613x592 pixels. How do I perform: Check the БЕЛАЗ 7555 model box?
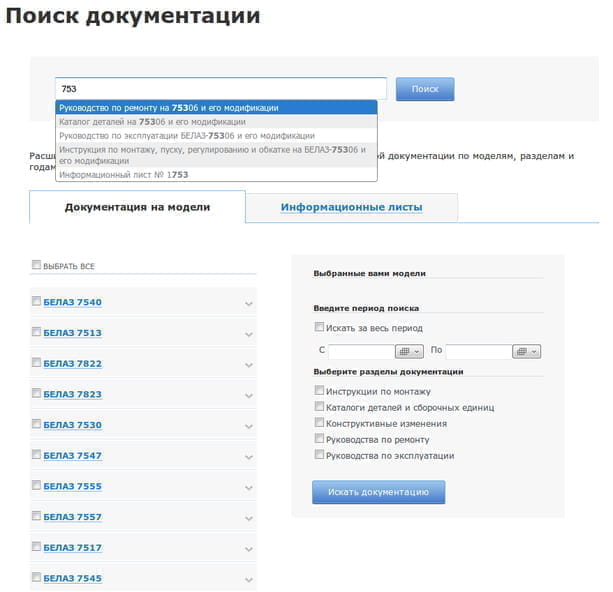pos(36,485)
